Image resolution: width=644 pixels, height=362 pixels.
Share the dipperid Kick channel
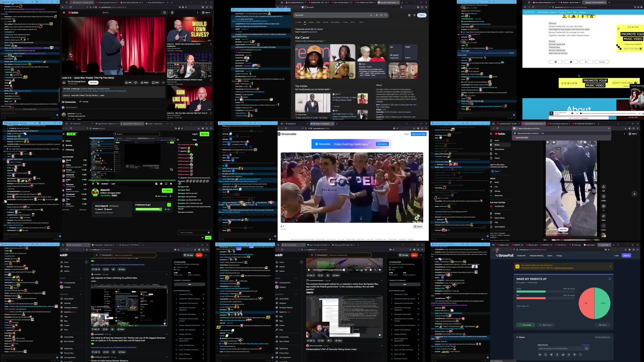click(x=171, y=196)
